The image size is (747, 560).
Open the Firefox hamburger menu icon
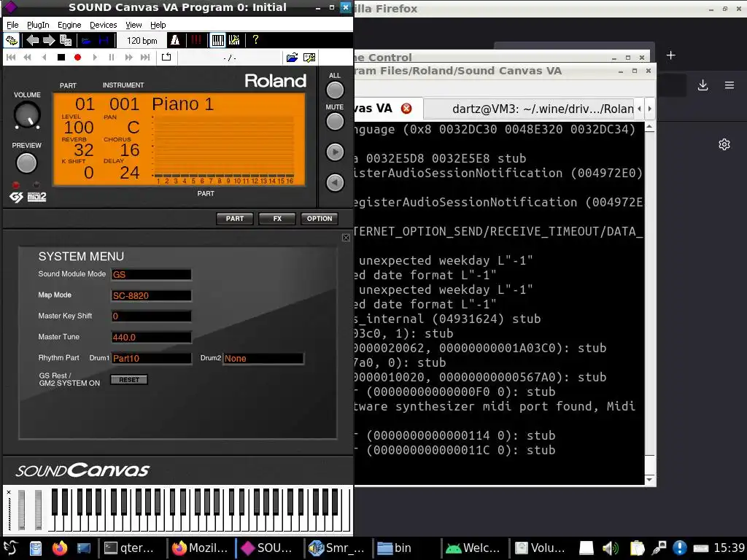coord(729,85)
